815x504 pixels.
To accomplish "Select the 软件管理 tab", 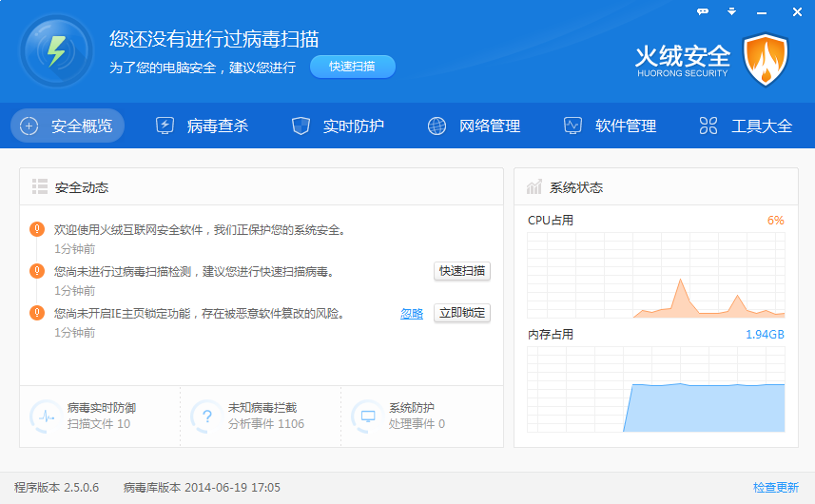I will coord(610,126).
